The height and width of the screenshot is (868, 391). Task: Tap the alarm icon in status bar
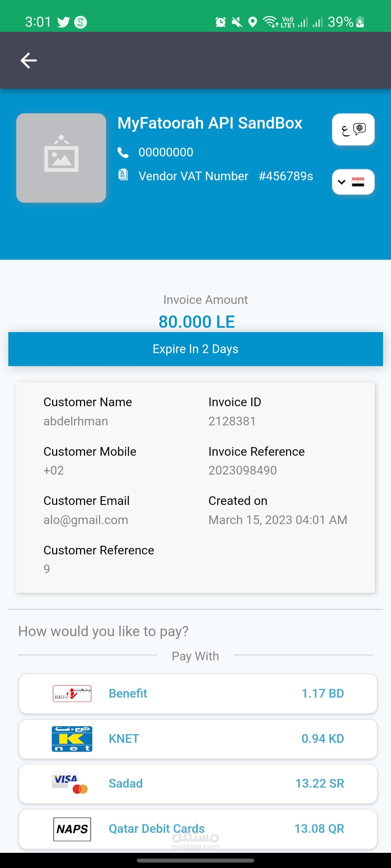pyautogui.click(x=220, y=22)
